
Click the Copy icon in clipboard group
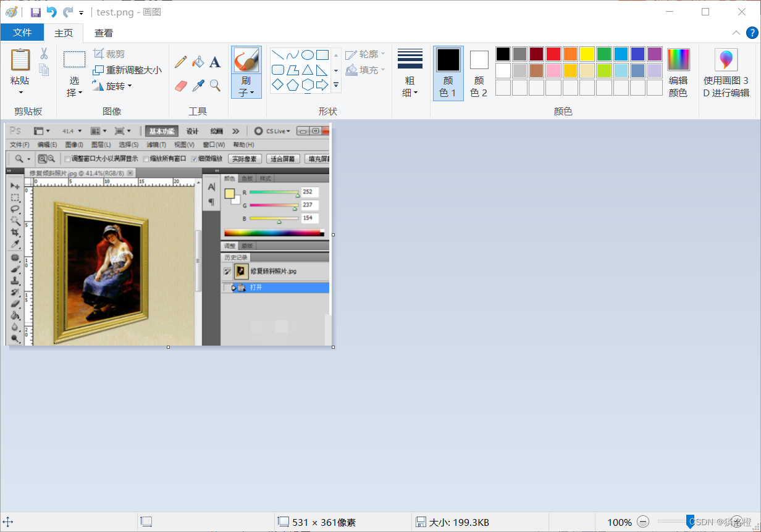44,69
